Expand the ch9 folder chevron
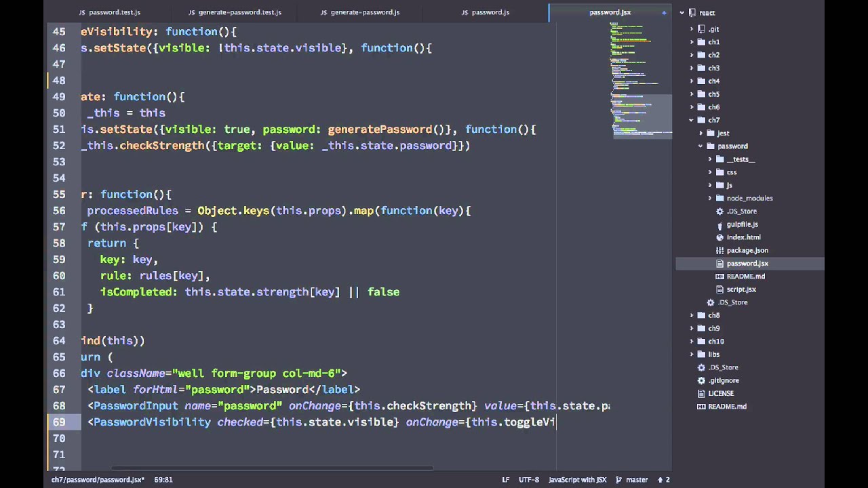 click(x=692, y=328)
